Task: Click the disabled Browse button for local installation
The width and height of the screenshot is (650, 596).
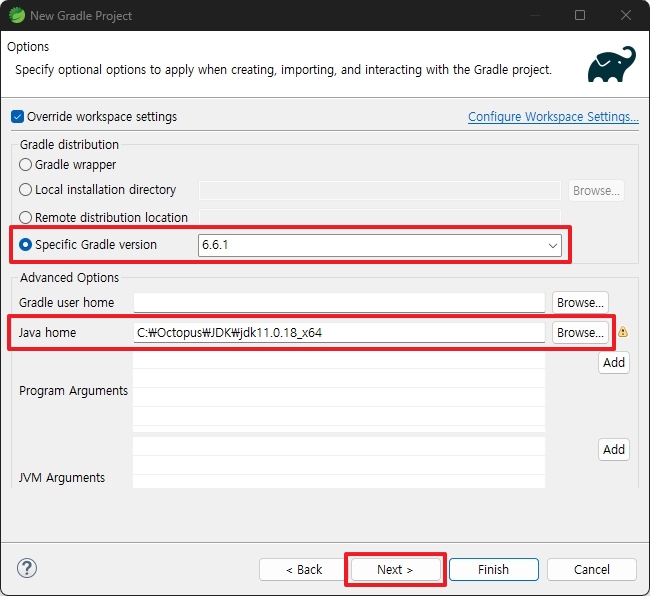Action: (x=596, y=191)
